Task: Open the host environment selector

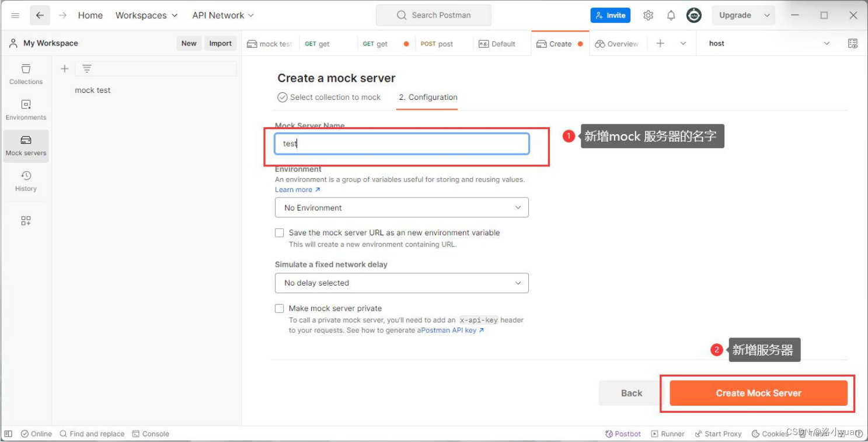Action: click(x=769, y=43)
